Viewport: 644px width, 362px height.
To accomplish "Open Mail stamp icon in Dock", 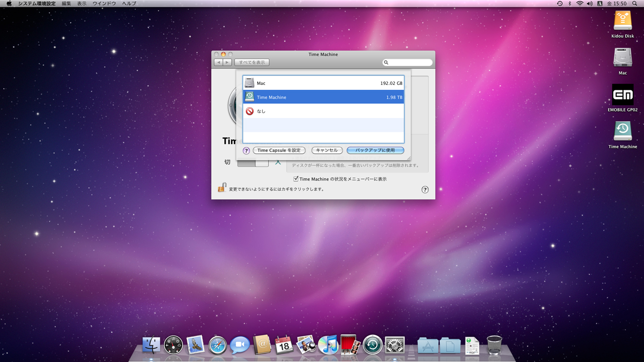I will tap(195, 345).
